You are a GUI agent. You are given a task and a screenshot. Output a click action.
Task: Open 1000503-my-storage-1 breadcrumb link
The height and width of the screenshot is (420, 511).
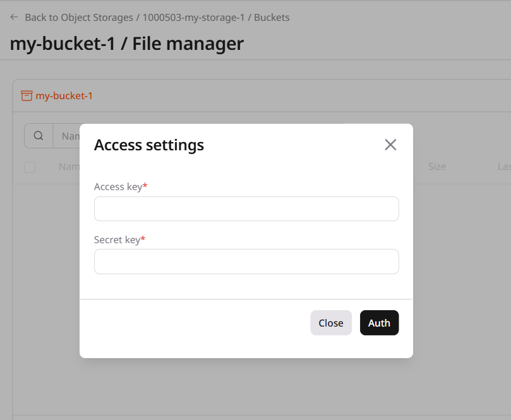(x=193, y=17)
